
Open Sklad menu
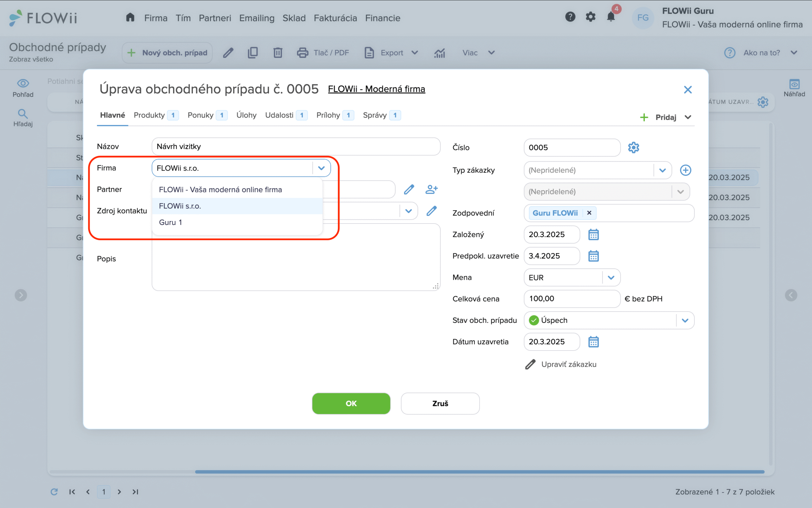(294, 18)
